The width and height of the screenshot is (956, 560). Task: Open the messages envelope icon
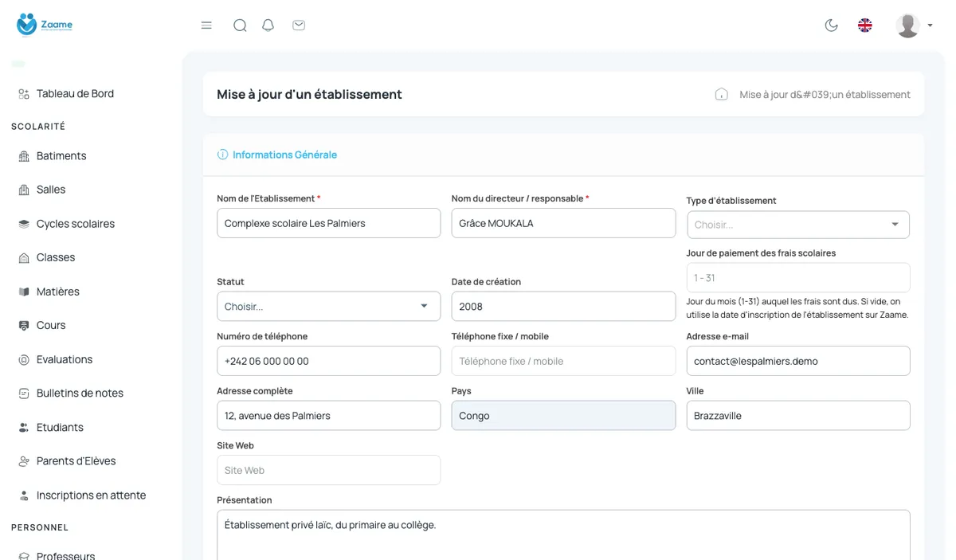[x=299, y=25]
